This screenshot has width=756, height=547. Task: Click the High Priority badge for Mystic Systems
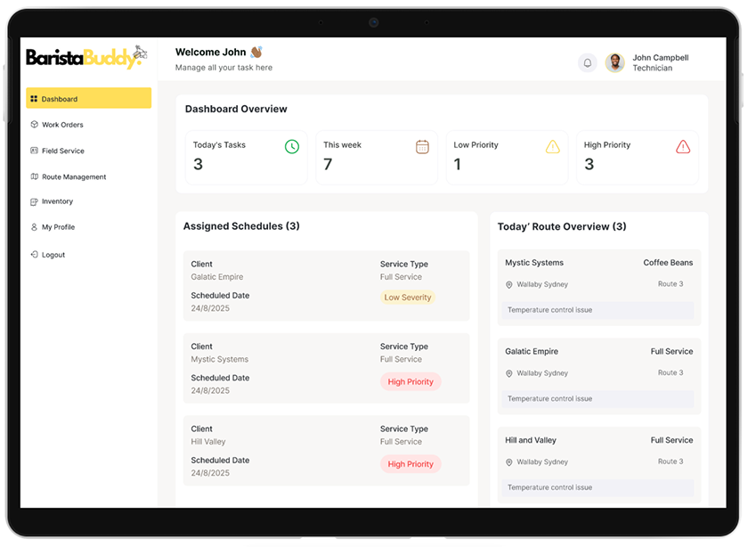[x=411, y=381]
